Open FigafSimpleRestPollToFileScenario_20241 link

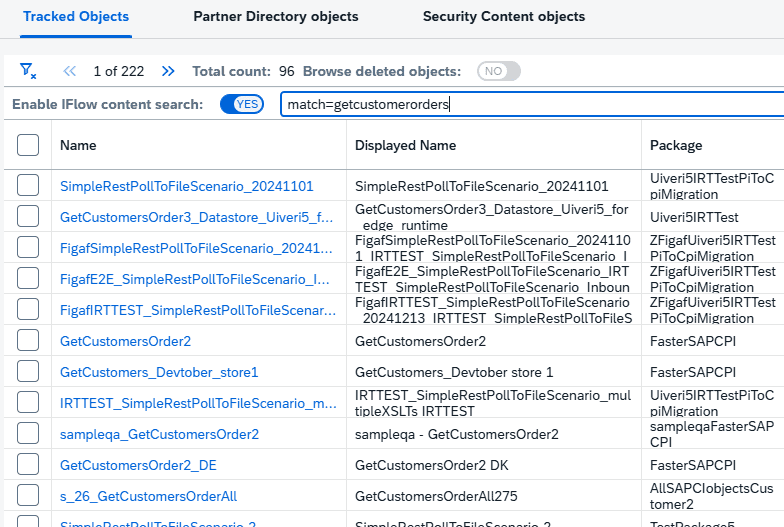coord(196,248)
